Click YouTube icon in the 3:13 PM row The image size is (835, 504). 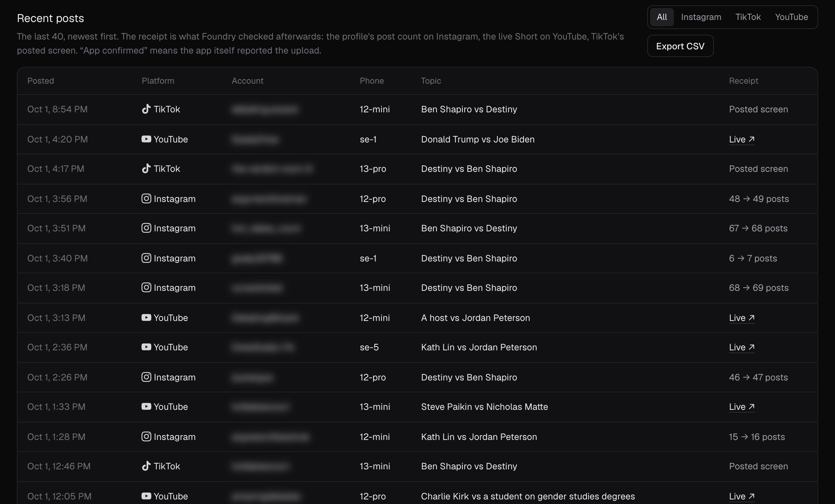click(146, 317)
